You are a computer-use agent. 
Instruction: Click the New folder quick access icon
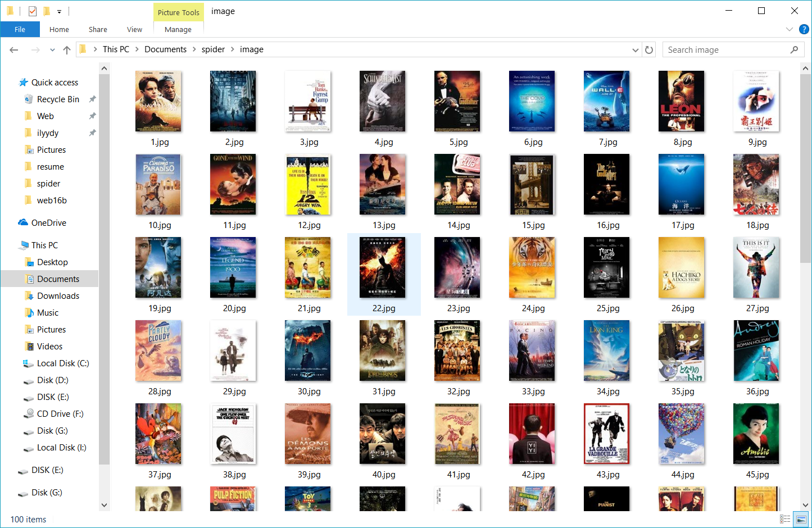click(x=47, y=11)
